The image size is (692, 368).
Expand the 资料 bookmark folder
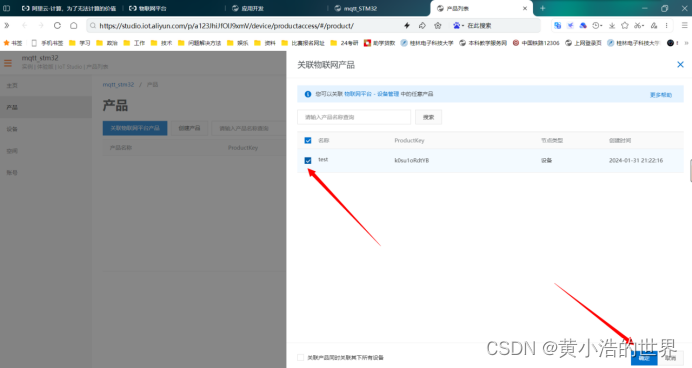coord(265,43)
